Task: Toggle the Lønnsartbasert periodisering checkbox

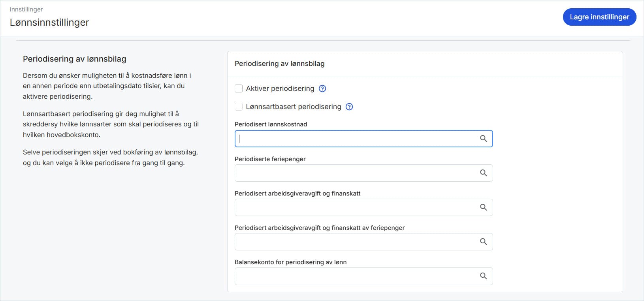Action: pyautogui.click(x=239, y=107)
